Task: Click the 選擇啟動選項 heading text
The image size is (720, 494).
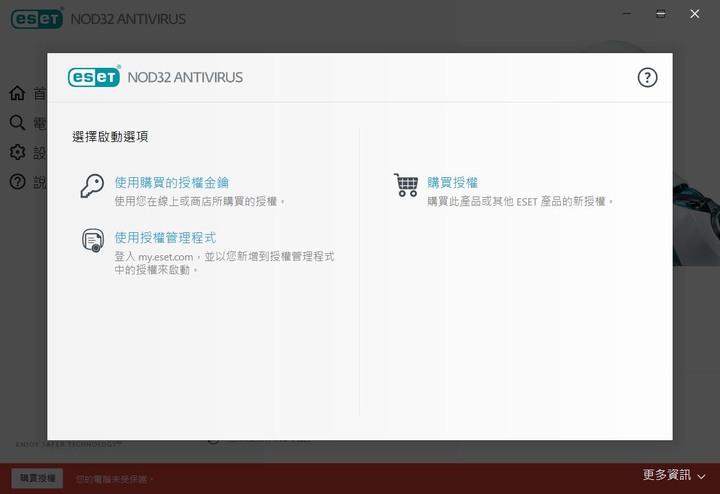Action: 110,136
